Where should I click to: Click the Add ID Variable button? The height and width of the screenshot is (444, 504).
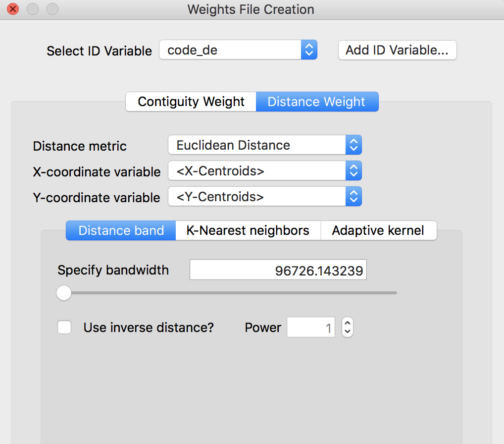click(397, 50)
